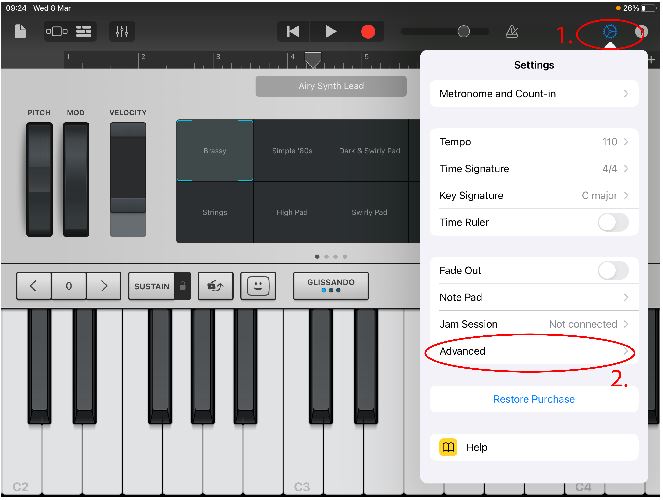Click the Restore Purchase link
This screenshot has height=500, width=663.
533,399
